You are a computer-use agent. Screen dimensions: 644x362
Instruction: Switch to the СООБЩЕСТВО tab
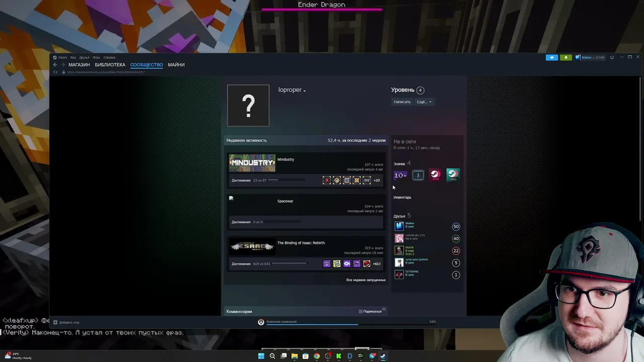click(146, 65)
